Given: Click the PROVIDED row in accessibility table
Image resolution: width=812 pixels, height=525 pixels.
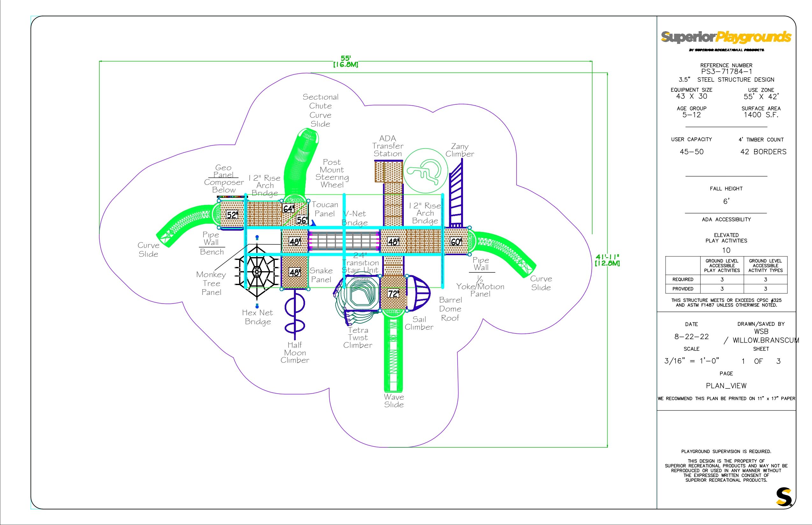Looking at the screenshot, I should (x=683, y=289).
